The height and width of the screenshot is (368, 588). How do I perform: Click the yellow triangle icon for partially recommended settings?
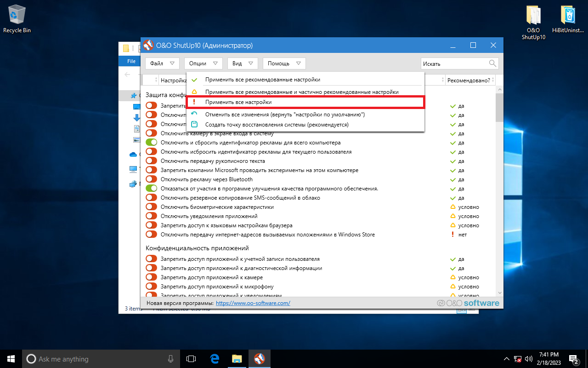(194, 92)
